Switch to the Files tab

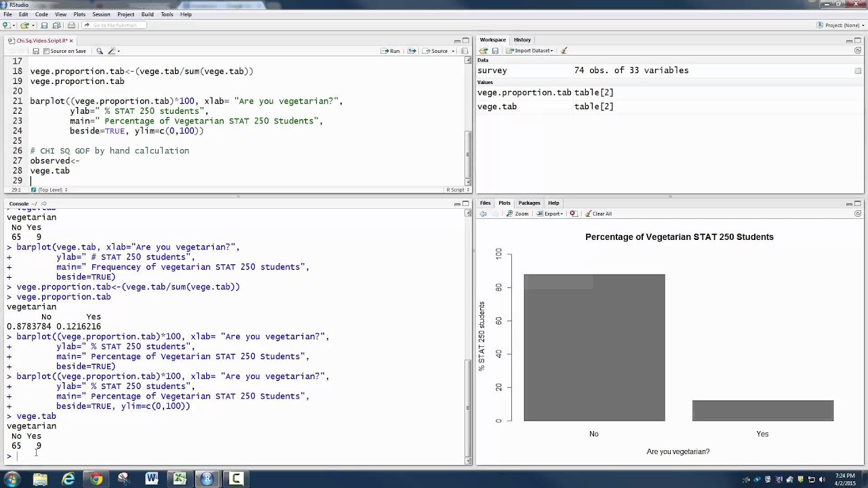click(x=486, y=203)
